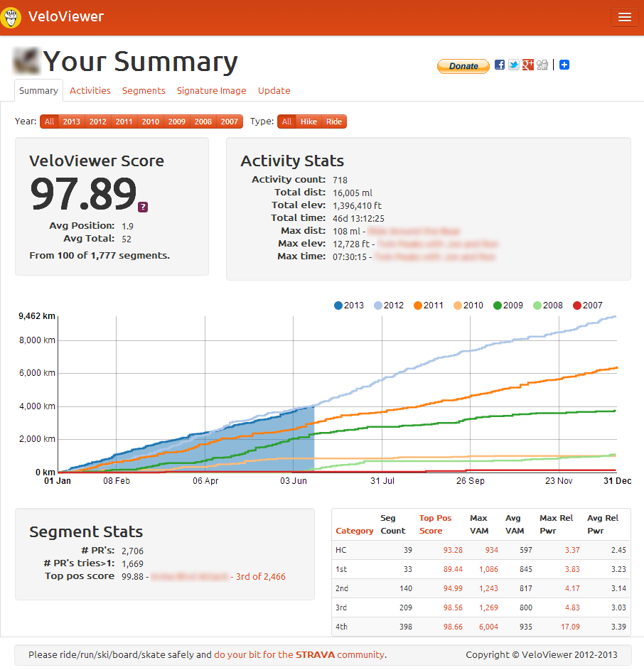Select the 2nd category row
The width and height of the screenshot is (644, 670).
pyautogui.click(x=481, y=588)
